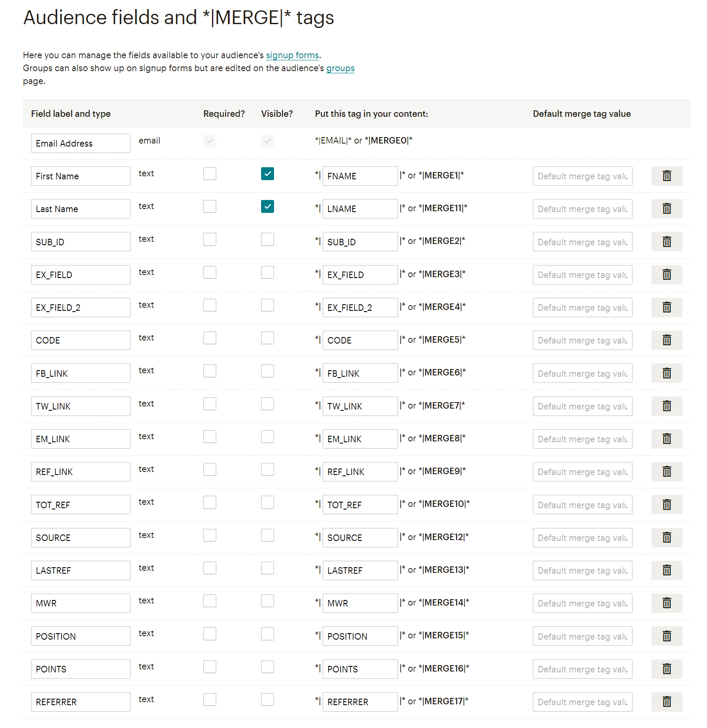
Task: Tick the Required checkbox for EX_FIELD
Action: [210, 272]
